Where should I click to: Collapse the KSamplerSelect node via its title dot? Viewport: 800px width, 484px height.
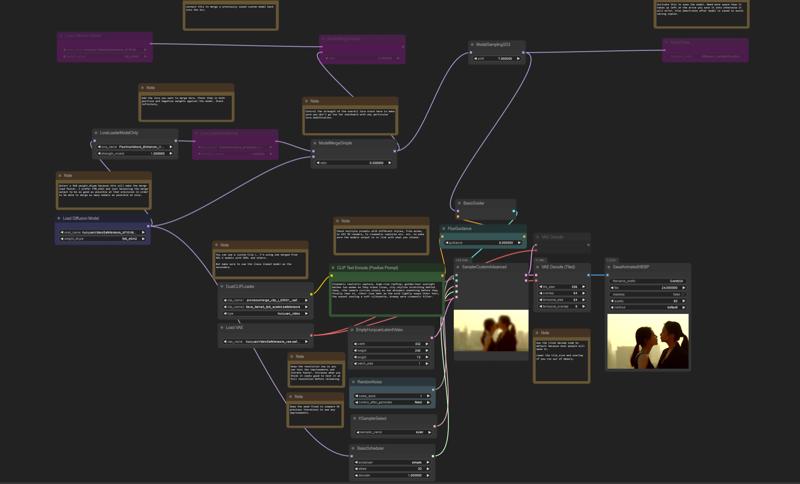pos(354,419)
